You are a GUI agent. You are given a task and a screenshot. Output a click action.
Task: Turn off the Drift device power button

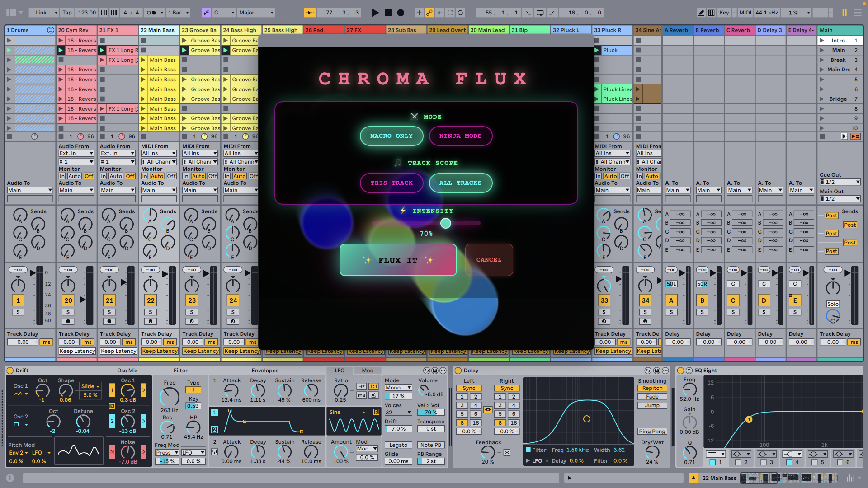[x=10, y=371]
